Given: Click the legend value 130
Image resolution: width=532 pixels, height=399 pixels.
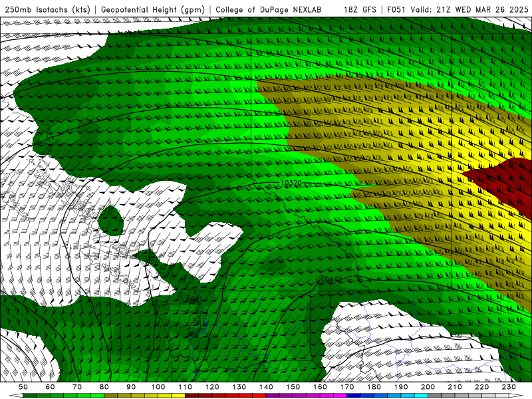Looking at the screenshot, I should click(239, 387).
